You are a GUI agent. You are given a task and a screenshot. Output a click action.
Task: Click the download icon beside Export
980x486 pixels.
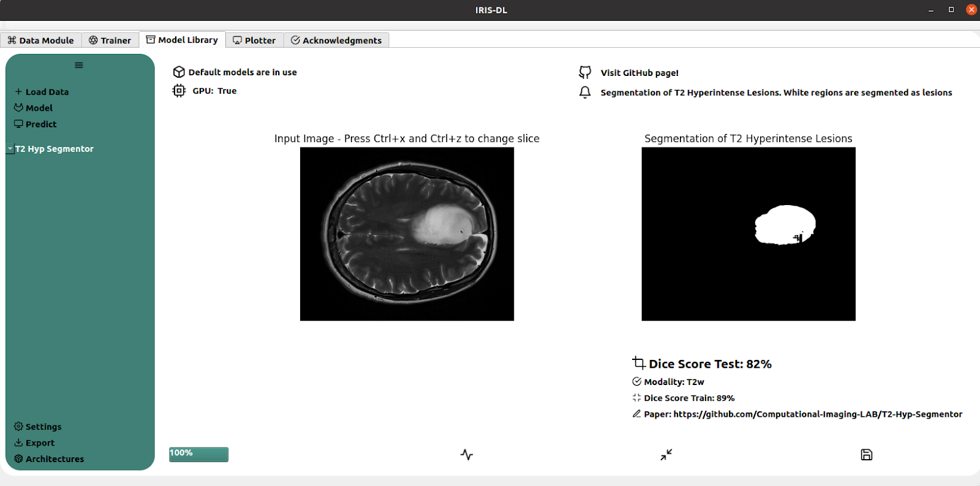coord(18,442)
